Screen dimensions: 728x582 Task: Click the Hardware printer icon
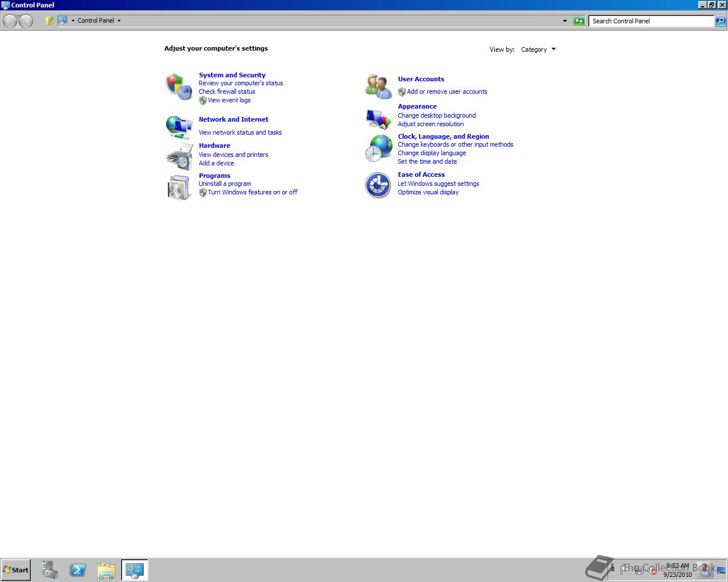(x=179, y=156)
